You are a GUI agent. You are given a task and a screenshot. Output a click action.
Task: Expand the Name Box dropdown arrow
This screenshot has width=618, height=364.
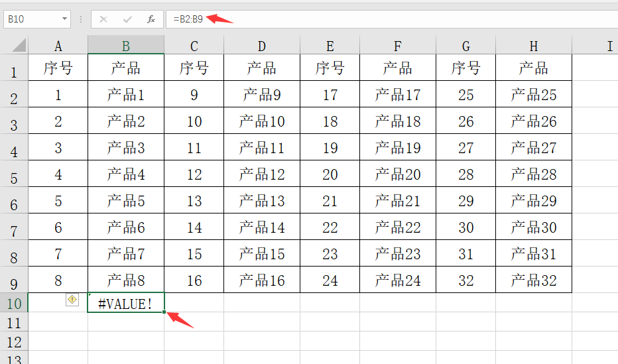[64, 19]
